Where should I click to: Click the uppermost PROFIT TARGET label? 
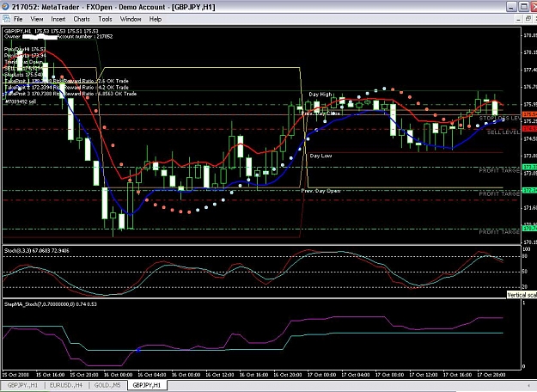(x=499, y=170)
